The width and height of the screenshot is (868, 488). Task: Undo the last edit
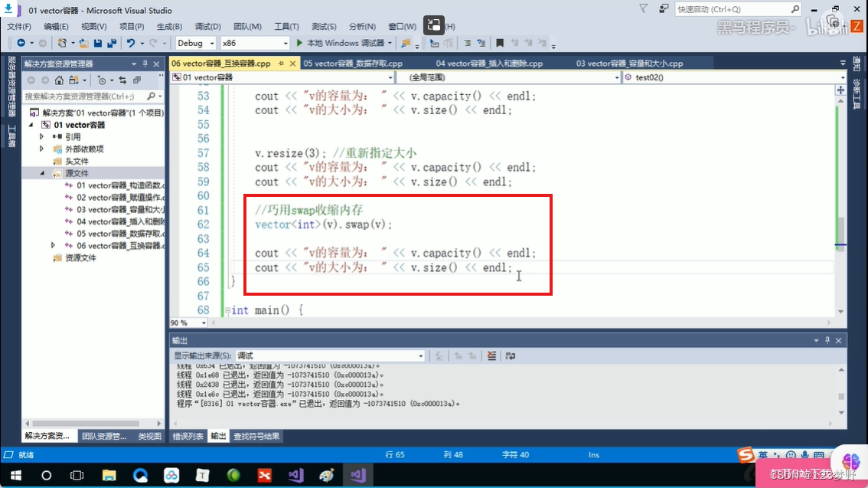(131, 43)
